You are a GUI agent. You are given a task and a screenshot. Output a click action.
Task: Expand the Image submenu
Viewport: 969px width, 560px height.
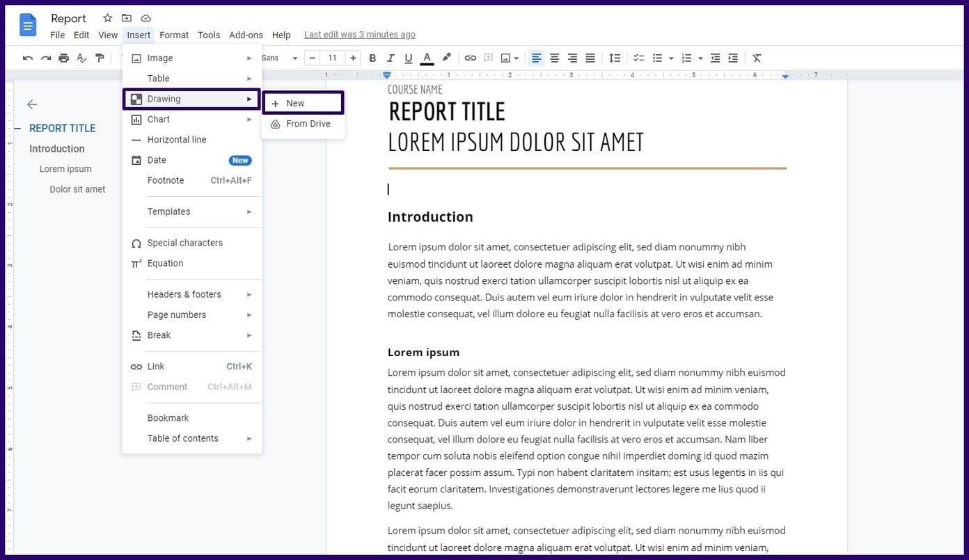coord(191,58)
